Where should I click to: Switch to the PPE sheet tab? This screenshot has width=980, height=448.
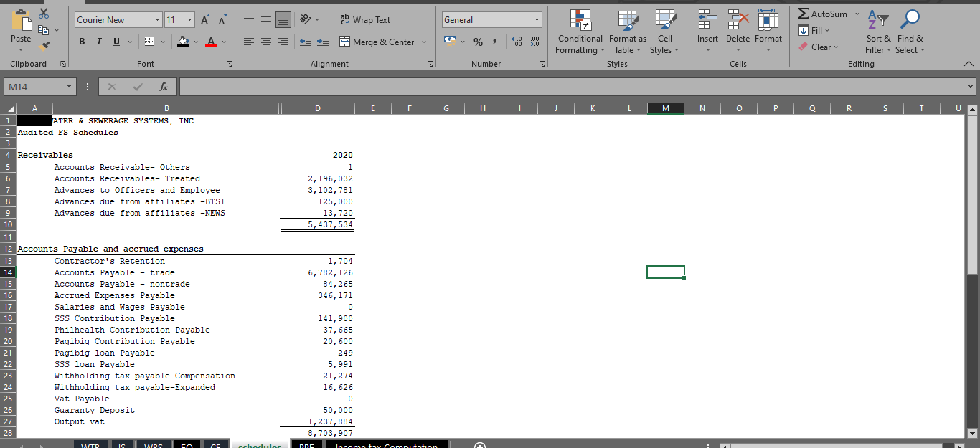(306, 446)
